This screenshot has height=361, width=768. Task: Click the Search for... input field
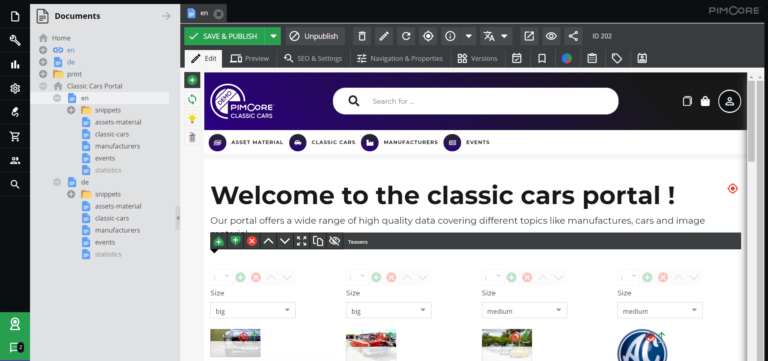pyautogui.click(x=476, y=101)
